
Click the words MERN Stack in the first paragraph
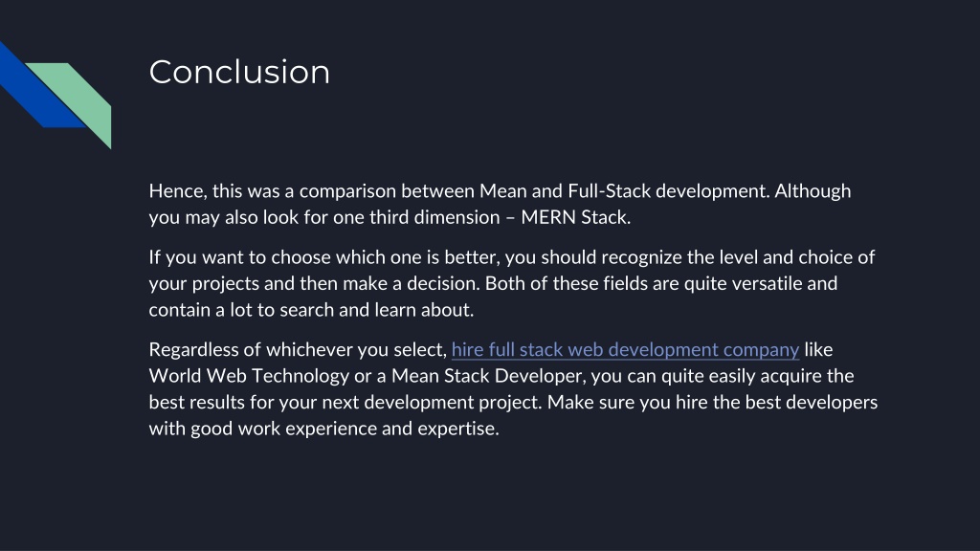coord(575,217)
